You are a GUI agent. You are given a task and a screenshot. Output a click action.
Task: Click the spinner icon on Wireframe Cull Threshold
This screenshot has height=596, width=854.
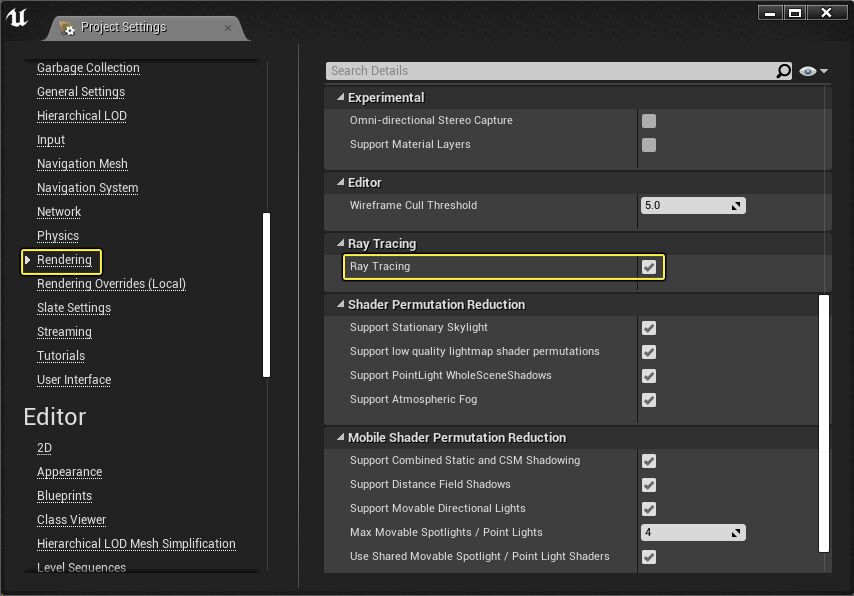(735, 205)
